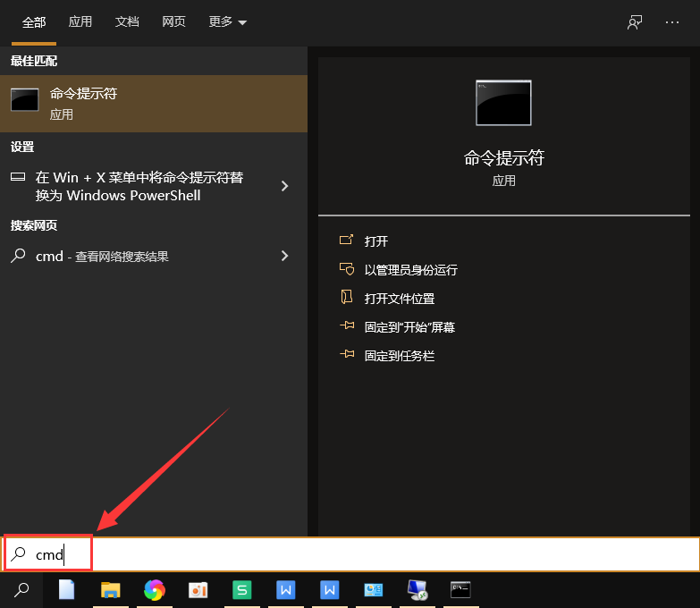Click the 应用 label under the preview title
Screen dimensions: 700x608
[x=504, y=181]
